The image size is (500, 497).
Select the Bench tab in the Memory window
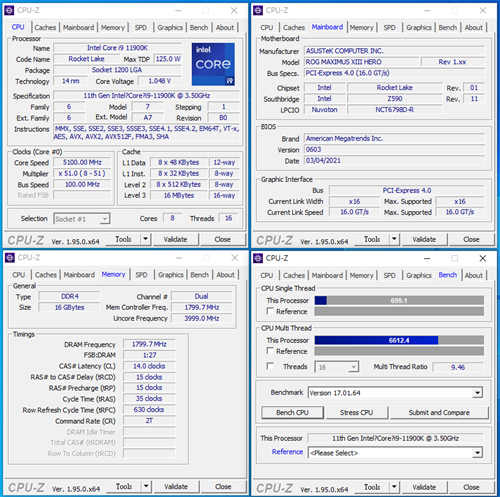coord(199,275)
